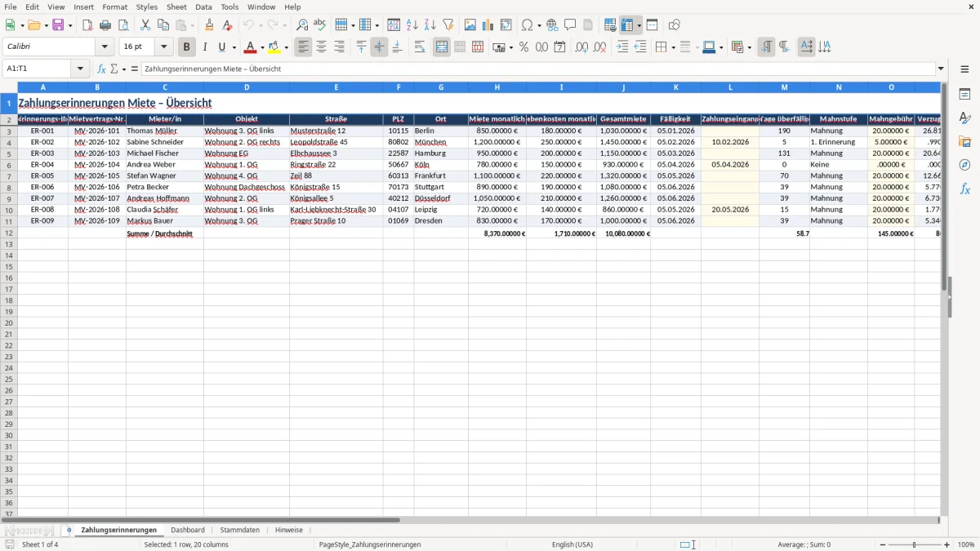This screenshot has width=980, height=551.
Task: Click the zoom slider handle
Action: pyautogui.click(x=915, y=544)
